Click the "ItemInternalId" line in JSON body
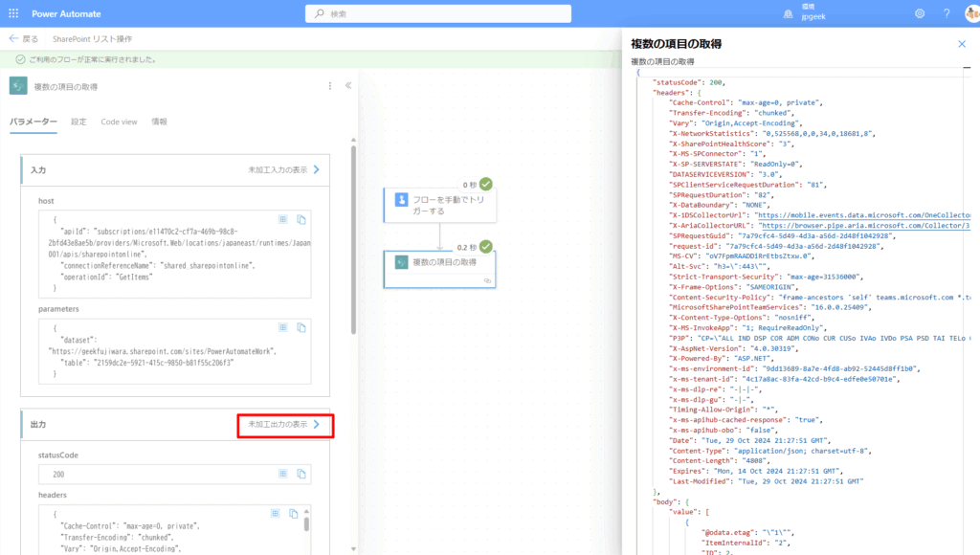This screenshot has width=980, height=555. pyautogui.click(x=746, y=544)
